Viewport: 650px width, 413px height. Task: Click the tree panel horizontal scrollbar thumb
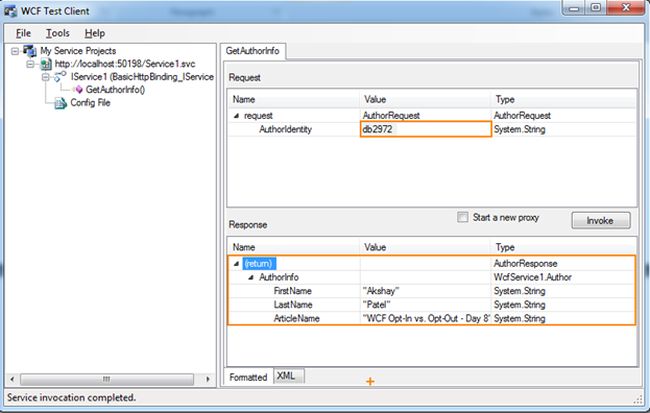(x=107, y=379)
